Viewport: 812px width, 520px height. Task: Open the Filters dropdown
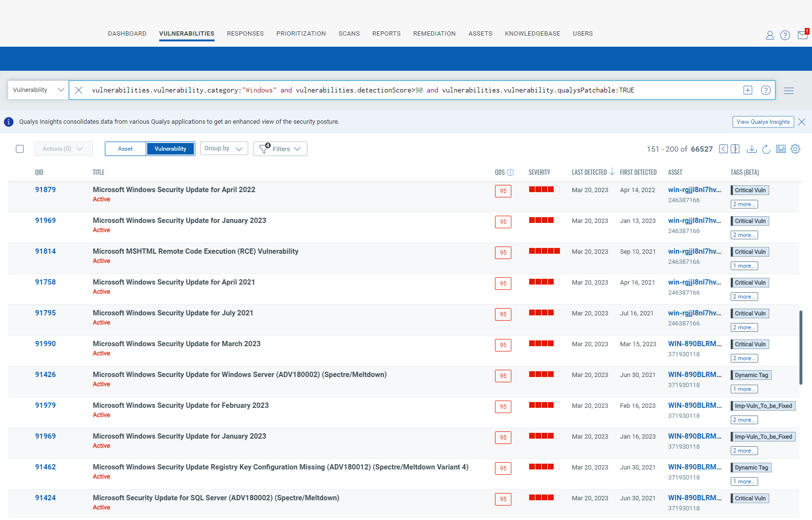pyautogui.click(x=280, y=149)
